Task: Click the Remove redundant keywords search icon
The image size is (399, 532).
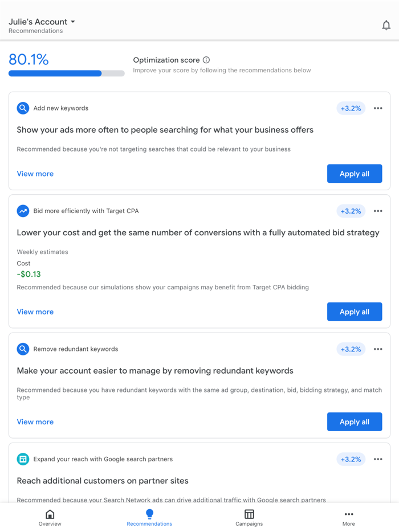Action: coord(23,349)
